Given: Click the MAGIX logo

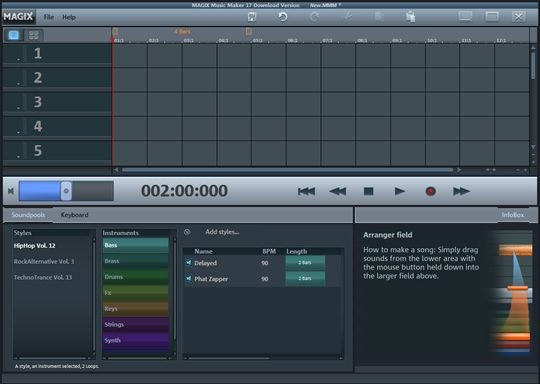Looking at the screenshot, I should tap(19, 17).
